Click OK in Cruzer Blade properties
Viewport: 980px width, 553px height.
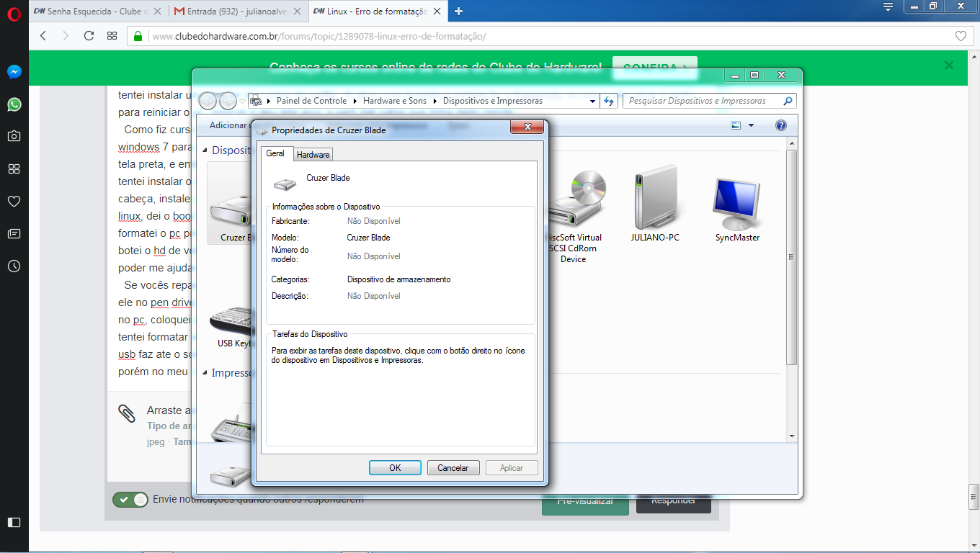[x=395, y=468]
